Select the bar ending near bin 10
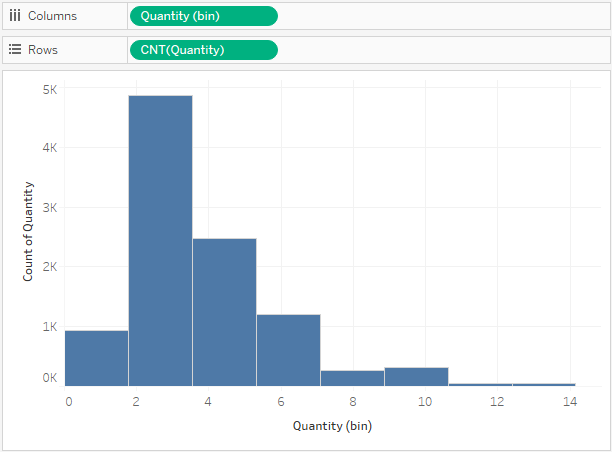The image size is (612, 452). pos(416,377)
